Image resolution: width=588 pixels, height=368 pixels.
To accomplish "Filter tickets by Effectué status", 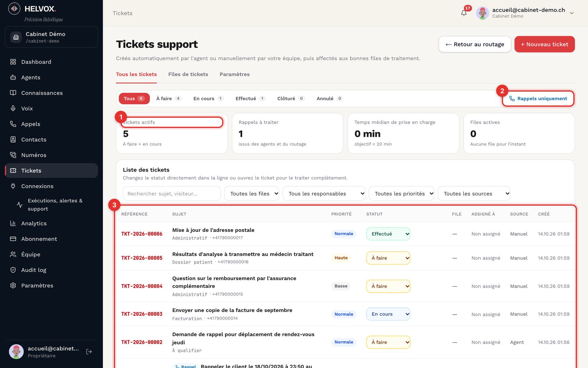I will pos(250,99).
